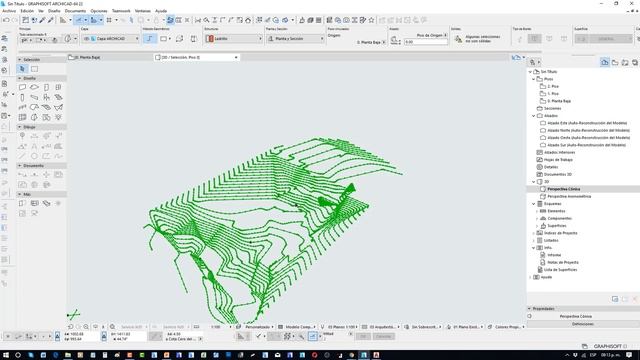Open the 03 Planos 1:100 dropdown

click(340, 327)
